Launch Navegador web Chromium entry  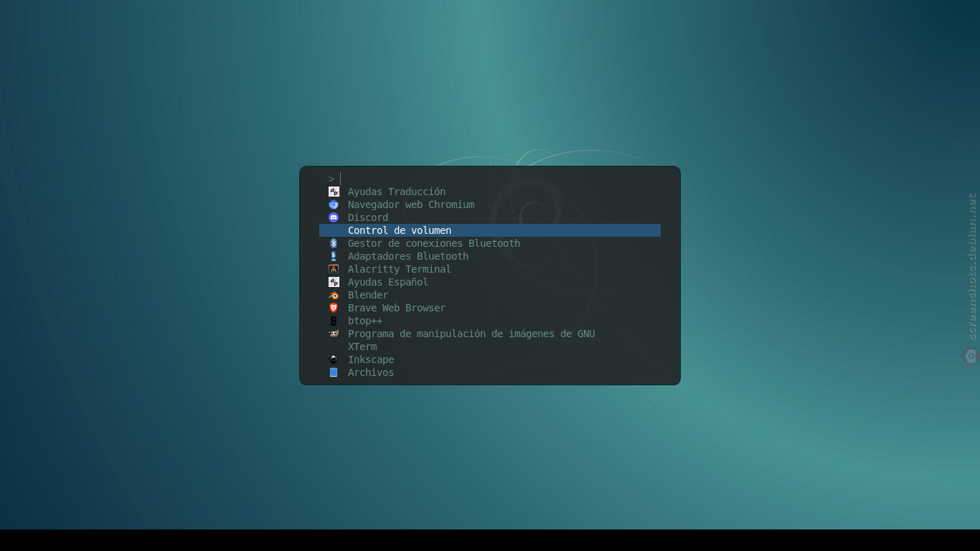pyautogui.click(x=490, y=204)
